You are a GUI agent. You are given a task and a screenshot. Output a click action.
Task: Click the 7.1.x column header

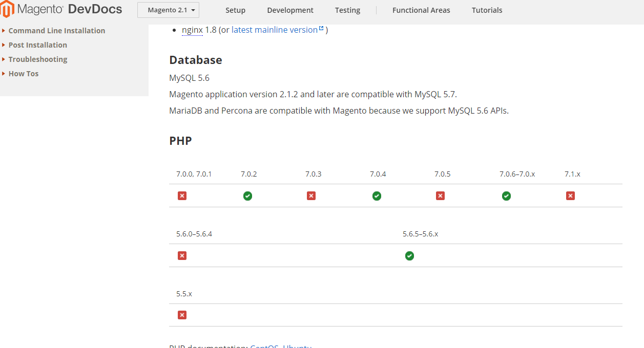(572, 174)
